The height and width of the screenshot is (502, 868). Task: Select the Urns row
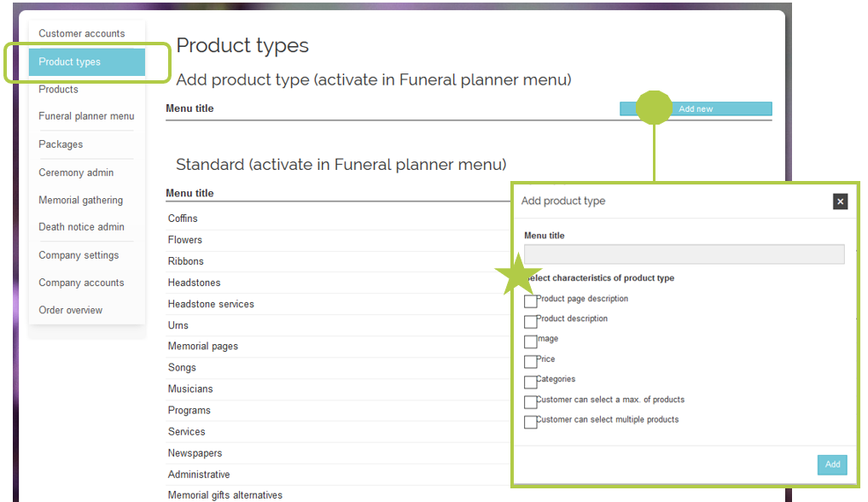(x=338, y=325)
